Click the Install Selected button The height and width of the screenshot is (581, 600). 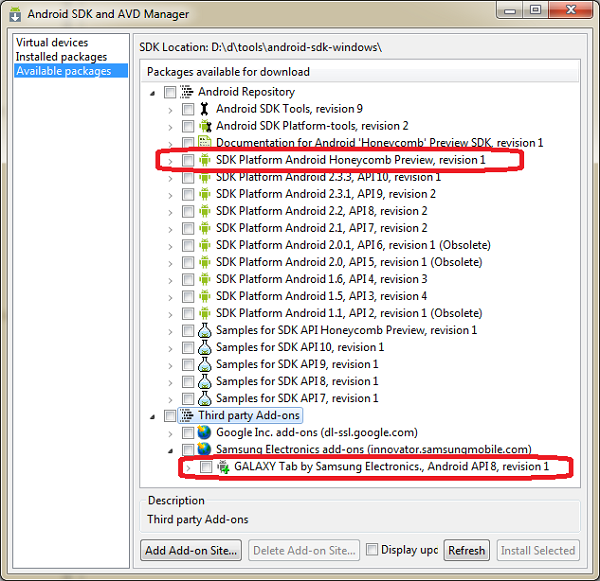click(x=538, y=550)
